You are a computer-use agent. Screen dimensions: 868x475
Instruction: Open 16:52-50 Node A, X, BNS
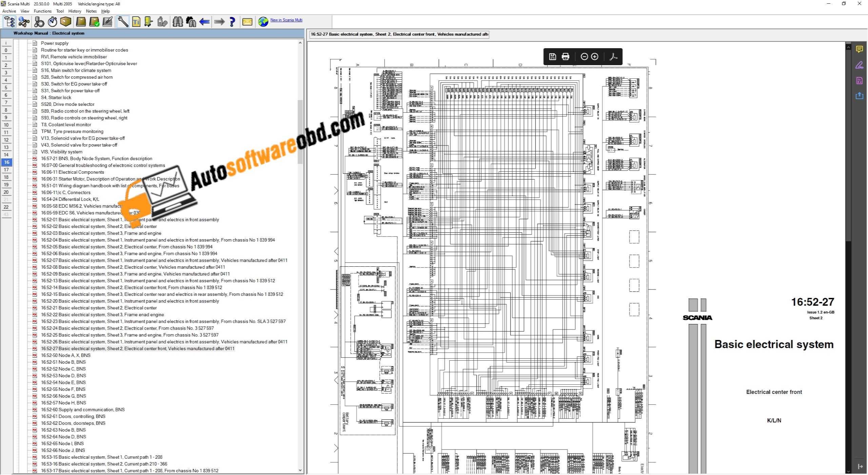65,355
